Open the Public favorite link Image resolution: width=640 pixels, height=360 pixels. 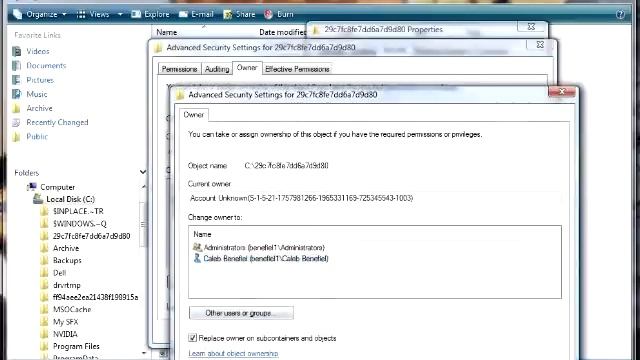[x=37, y=137]
